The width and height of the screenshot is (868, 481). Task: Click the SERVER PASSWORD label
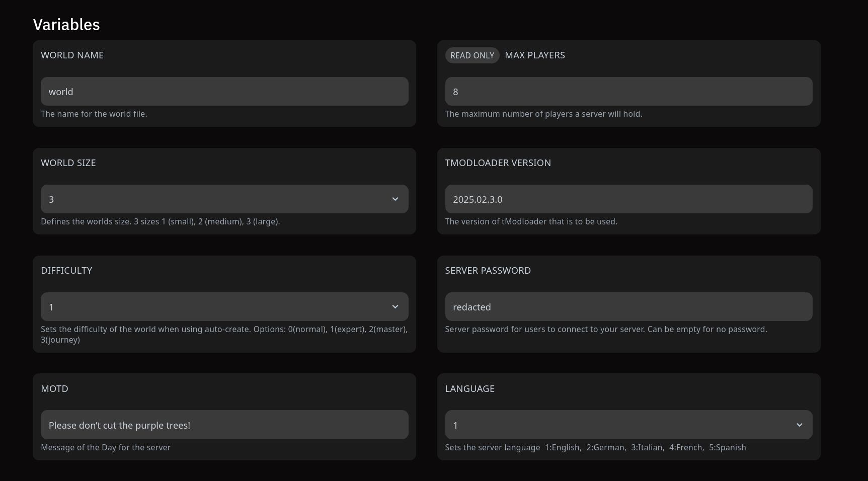tap(488, 271)
